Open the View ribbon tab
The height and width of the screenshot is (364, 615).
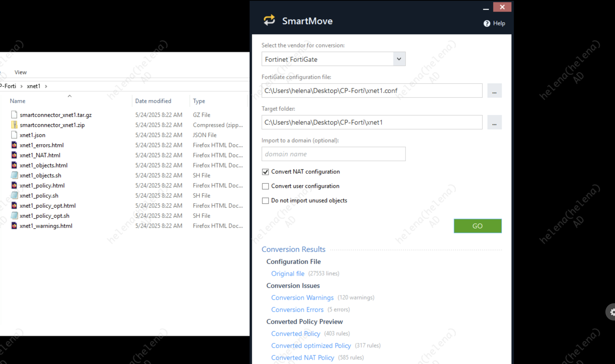point(20,72)
